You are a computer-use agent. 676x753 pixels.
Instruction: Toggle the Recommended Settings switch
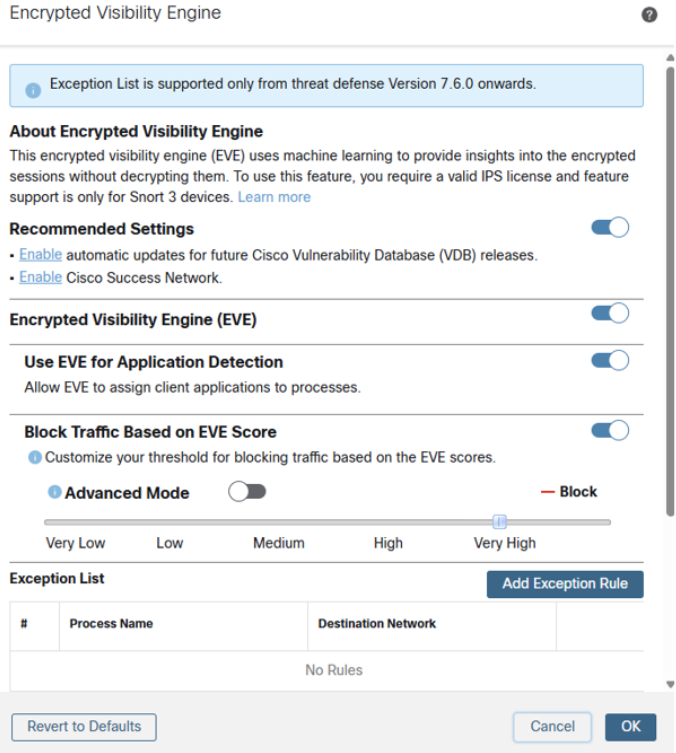coord(610,227)
